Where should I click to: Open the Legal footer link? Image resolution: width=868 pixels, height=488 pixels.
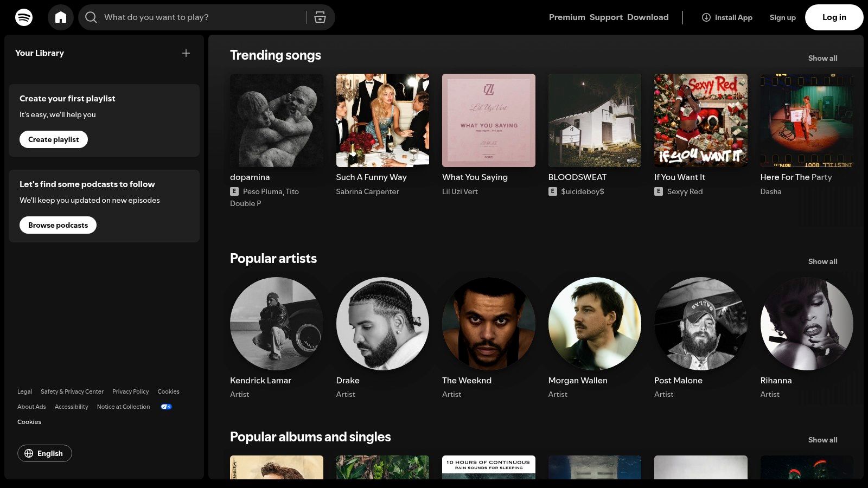24,391
